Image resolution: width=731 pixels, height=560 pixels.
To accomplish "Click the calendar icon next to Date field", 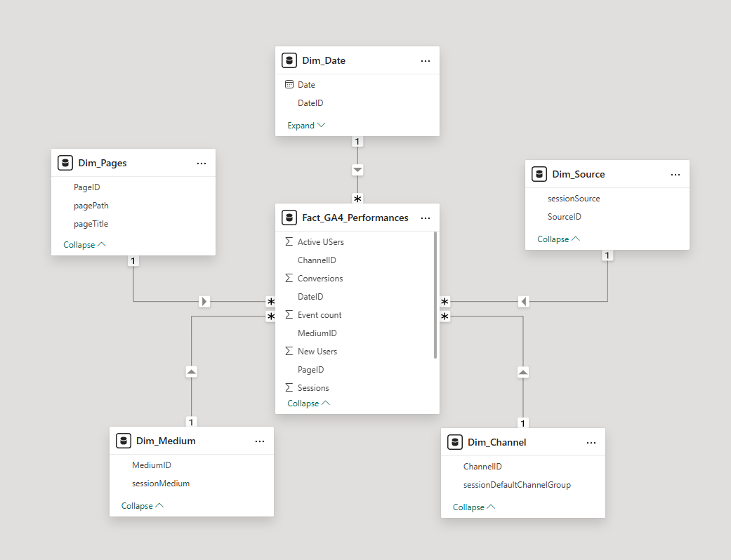I will [x=289, y=84].
